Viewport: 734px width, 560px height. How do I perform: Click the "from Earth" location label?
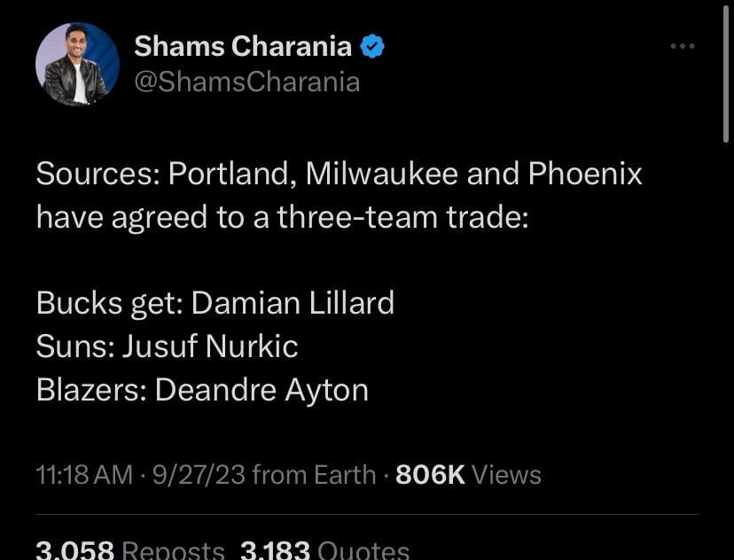point(314,475)
